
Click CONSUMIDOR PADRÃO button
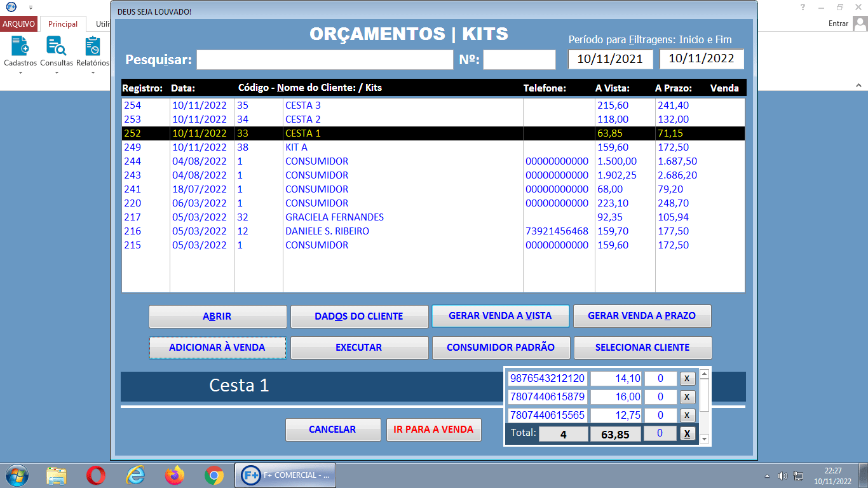501,348
